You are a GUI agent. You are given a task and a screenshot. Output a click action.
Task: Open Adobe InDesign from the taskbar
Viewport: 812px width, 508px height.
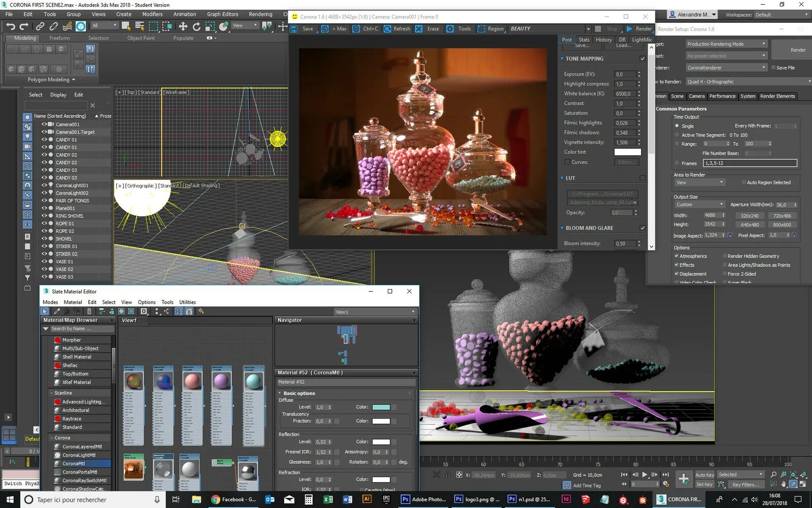click(566, 499)
